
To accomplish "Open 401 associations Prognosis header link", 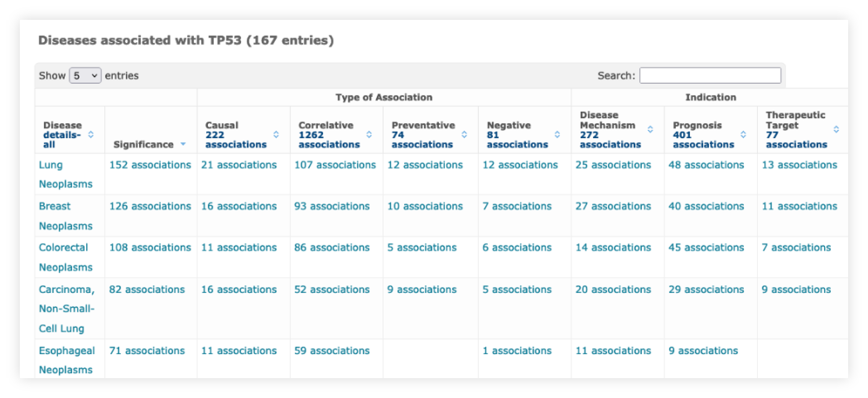I will (703, 140).
